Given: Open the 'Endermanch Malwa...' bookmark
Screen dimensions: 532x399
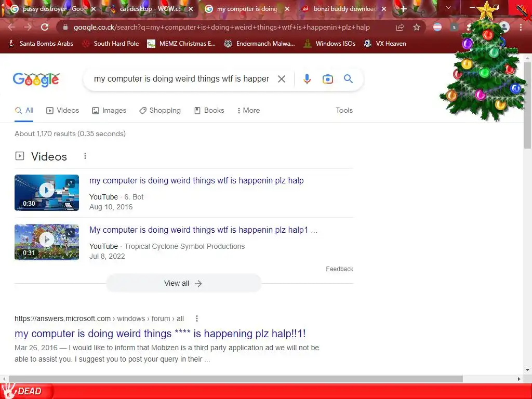Looking at the screenshot, I should [260, 44].
